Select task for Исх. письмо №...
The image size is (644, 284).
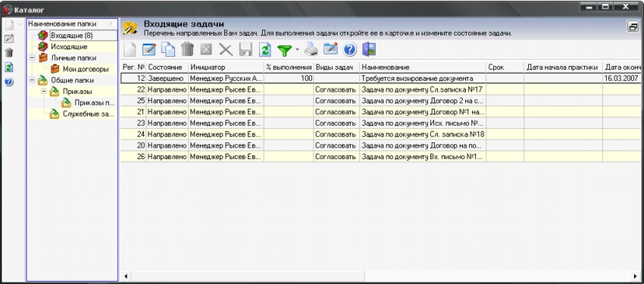coord(381,123)
